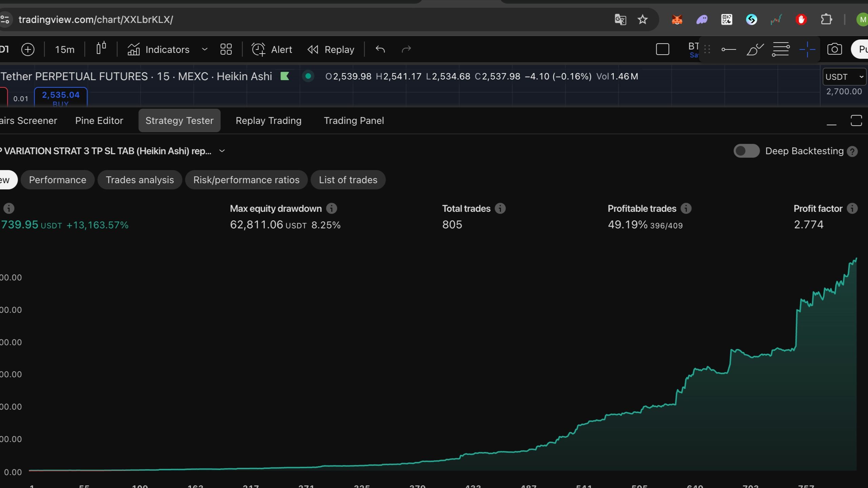The width and height of the screenshot is (868, 488).
Task: Show info for Profit factor
Action: pyautogui.click(x=852, y=208)
